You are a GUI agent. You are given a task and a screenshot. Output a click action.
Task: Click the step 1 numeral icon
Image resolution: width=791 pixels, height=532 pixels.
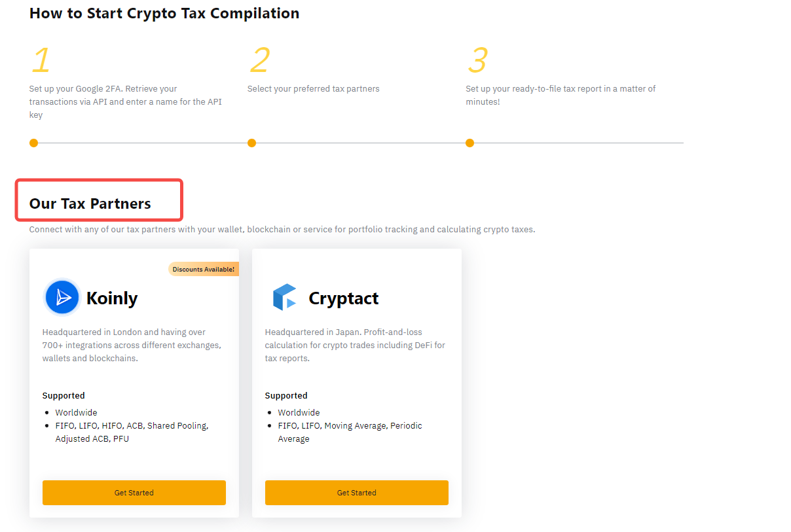[x=41, y=60]
